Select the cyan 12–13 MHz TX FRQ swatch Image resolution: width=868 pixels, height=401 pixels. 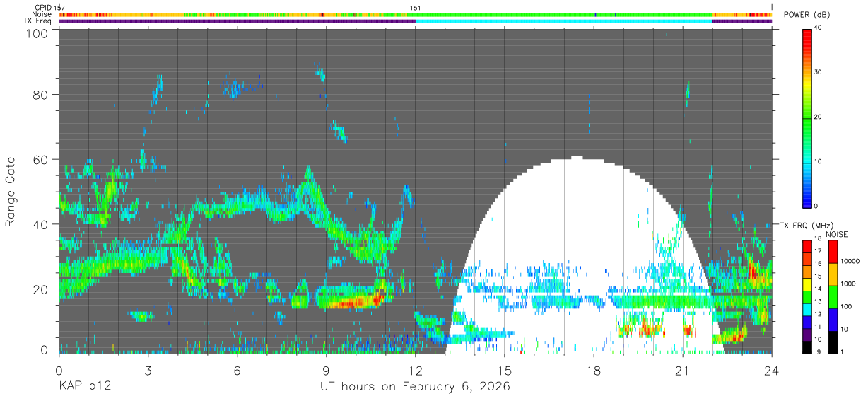(x=807, y=308)
